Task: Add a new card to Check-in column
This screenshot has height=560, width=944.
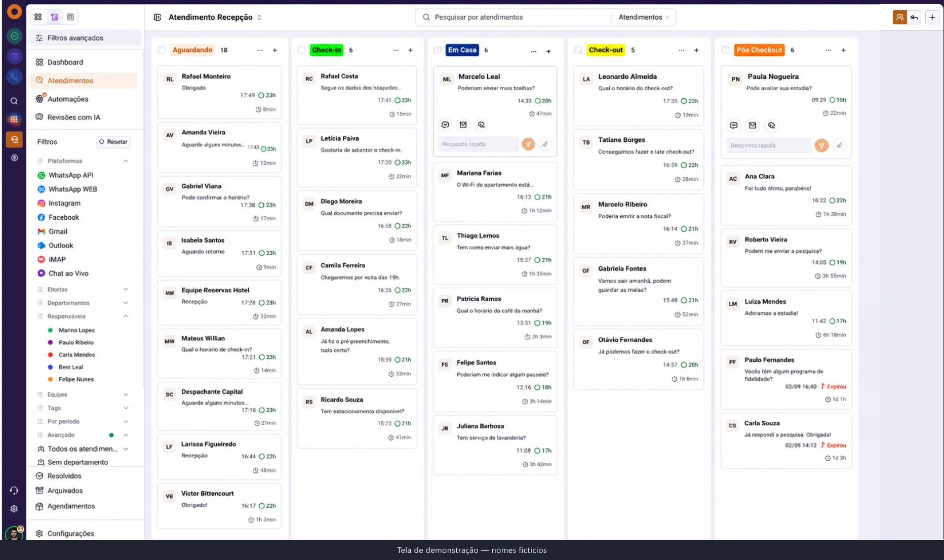Action: tap(410, 50)
